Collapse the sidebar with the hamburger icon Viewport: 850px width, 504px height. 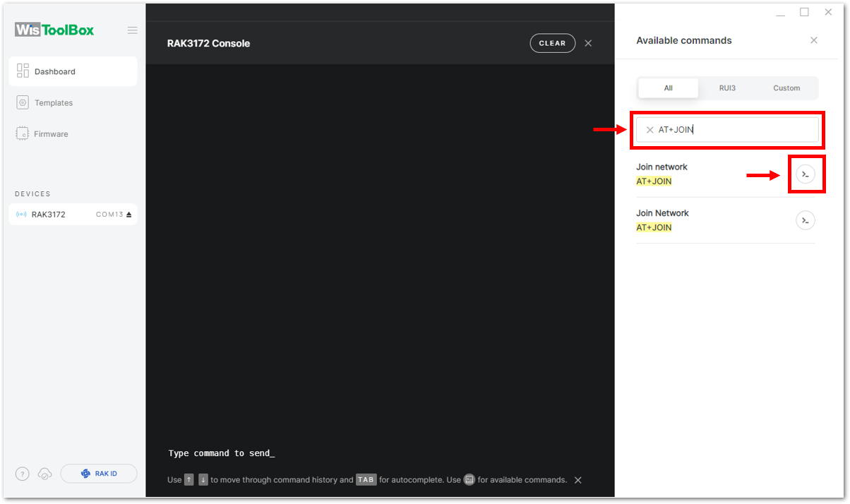click(132, 30)
